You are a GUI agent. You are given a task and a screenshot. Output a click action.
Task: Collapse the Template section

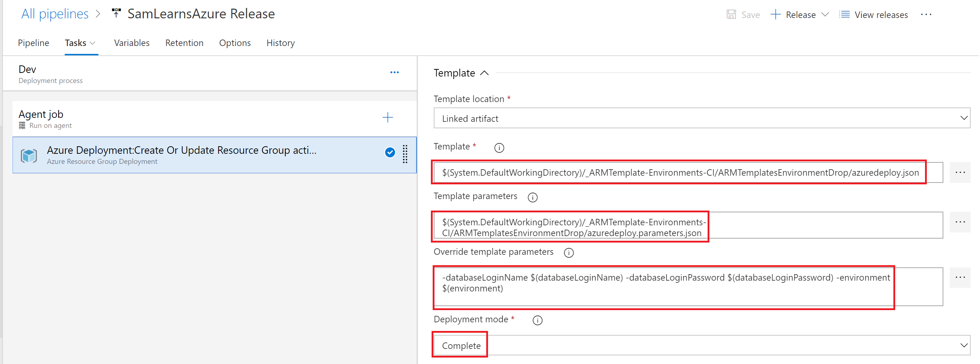click(x=484, y=73)
